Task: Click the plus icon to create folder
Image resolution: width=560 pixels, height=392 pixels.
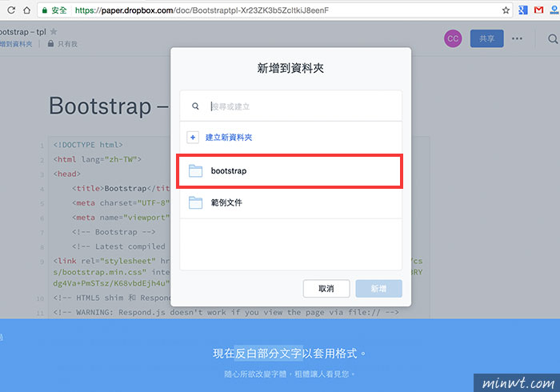Action: click(193, 137)
